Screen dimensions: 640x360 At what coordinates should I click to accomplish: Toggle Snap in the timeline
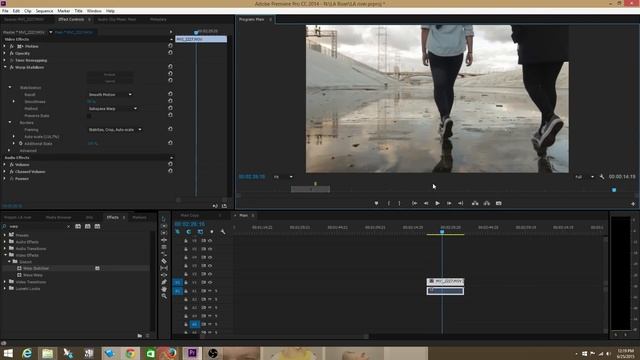[189, 232]
